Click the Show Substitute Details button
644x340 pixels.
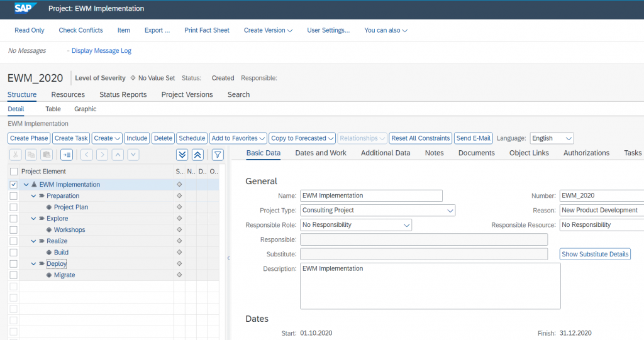595,254
